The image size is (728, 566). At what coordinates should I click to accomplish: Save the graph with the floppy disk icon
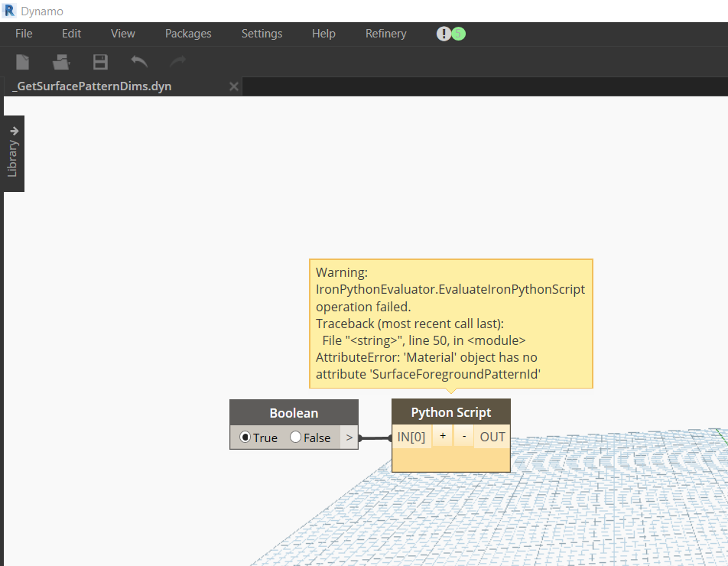tap(100, 62)
